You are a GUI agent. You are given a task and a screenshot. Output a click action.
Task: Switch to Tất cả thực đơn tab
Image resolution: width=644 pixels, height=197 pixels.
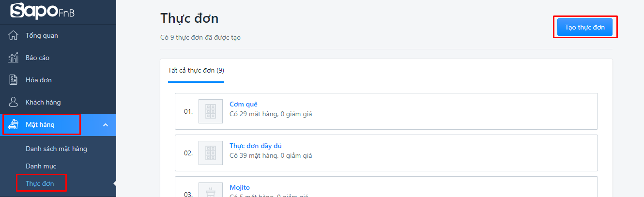[196, 71]
